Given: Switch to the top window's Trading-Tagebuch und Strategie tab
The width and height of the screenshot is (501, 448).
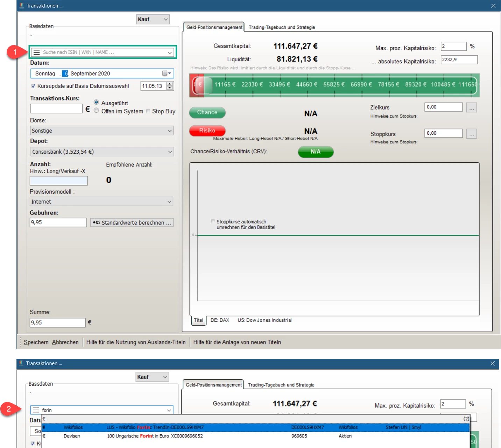Looking at the screenshot, I should coord(282,27).
